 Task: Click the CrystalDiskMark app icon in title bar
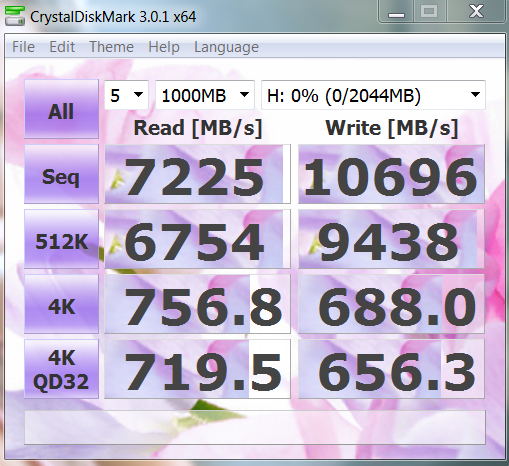[x=15, y=16]
